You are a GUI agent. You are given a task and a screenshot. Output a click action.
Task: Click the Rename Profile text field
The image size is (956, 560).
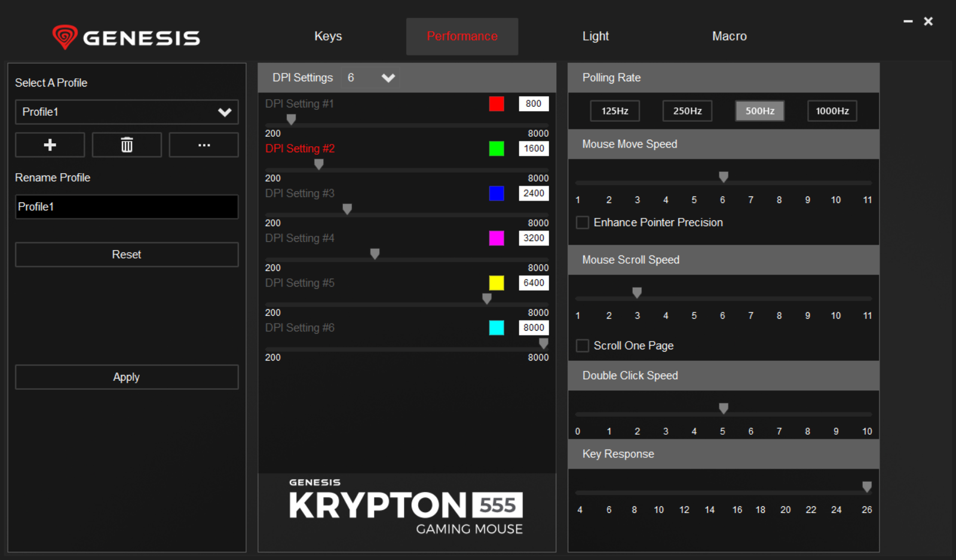pyautogui.click(x=127, y=207)
